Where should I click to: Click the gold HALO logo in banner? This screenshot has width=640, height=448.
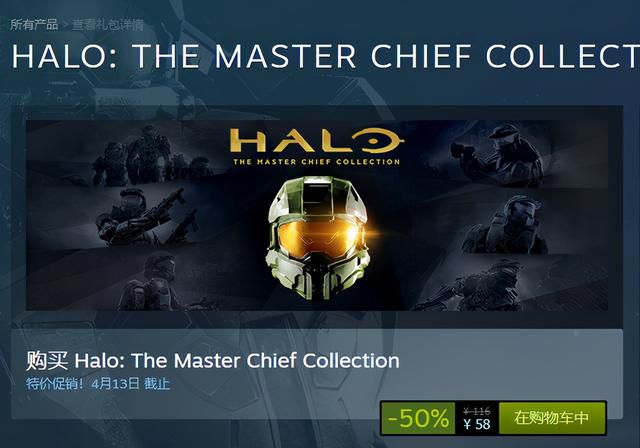(x=317, y=141)
